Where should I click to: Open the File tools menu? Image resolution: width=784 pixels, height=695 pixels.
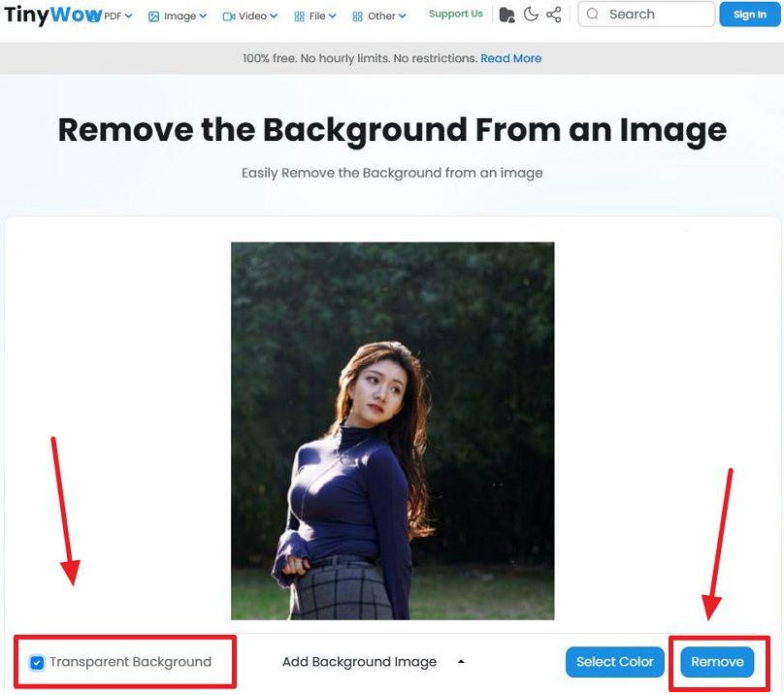click(x=317, y=16)
